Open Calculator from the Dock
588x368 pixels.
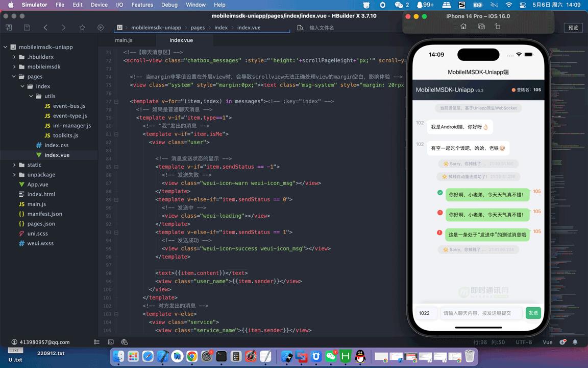click(236, 356)
